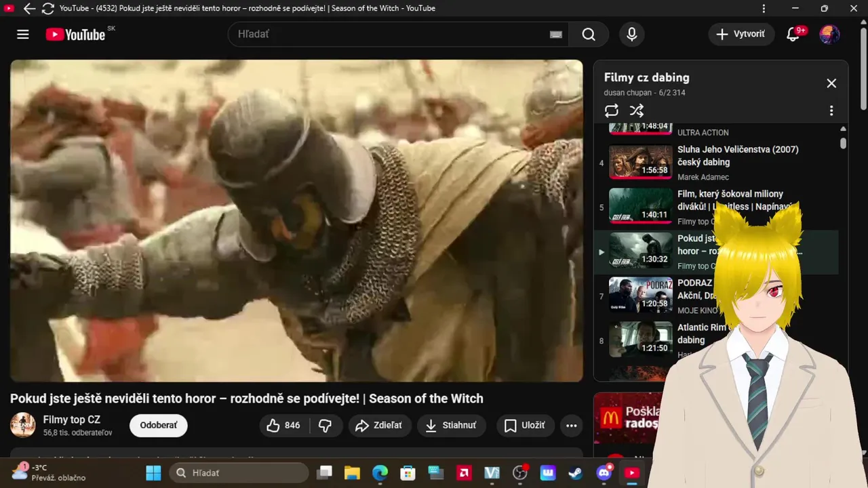Open the playlist thumbnail with duration 1:40:11

click(640, 207)
